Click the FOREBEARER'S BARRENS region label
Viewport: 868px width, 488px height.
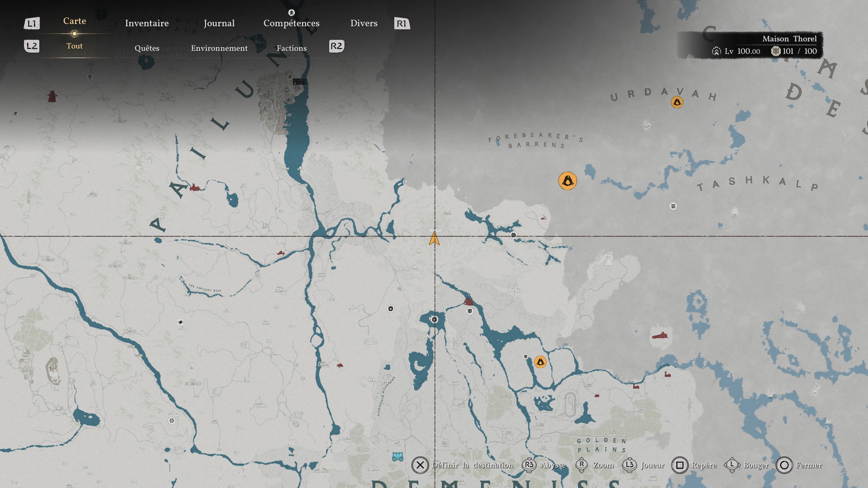point(536,141)
